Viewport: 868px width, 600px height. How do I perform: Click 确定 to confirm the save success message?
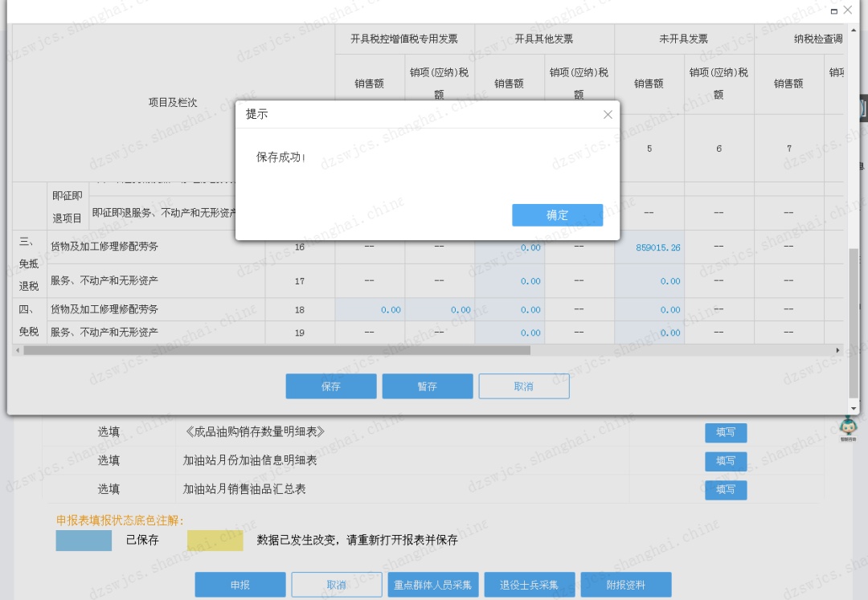click(x=558, y=214)
